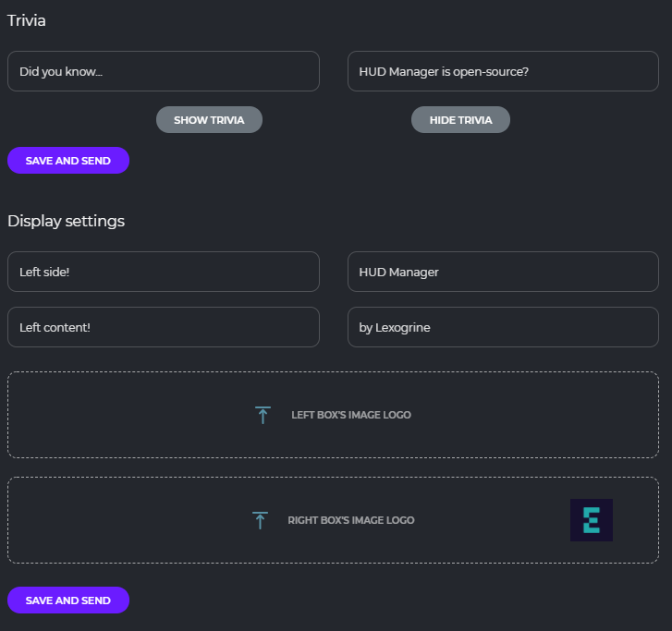
Task: Select the 'Left side!' input field
Action: pos(164,272)
